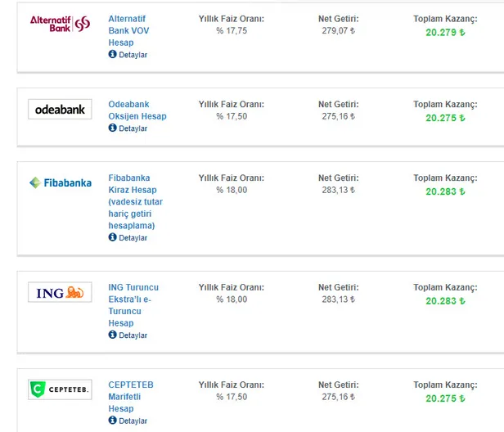The image size is (504, 432).
Task: Open Alternatif Bank VOV Hesap link
Action: coord(131,29)
